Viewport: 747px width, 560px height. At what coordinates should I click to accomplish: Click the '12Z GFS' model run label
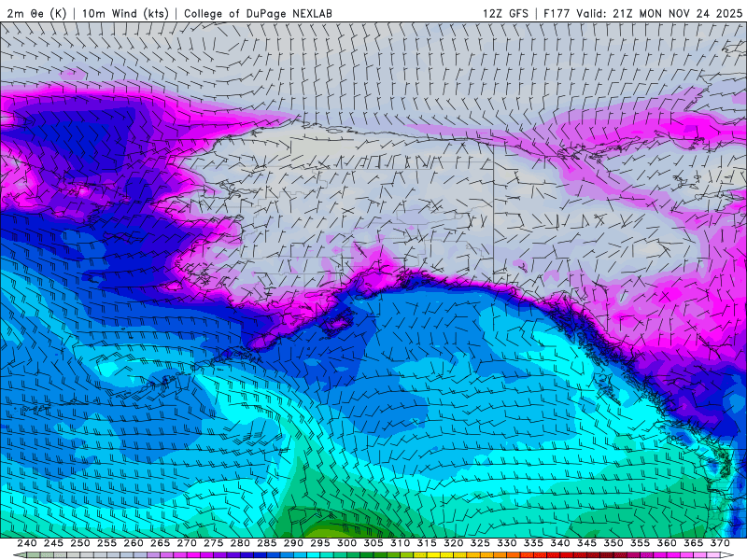(505, 13)
